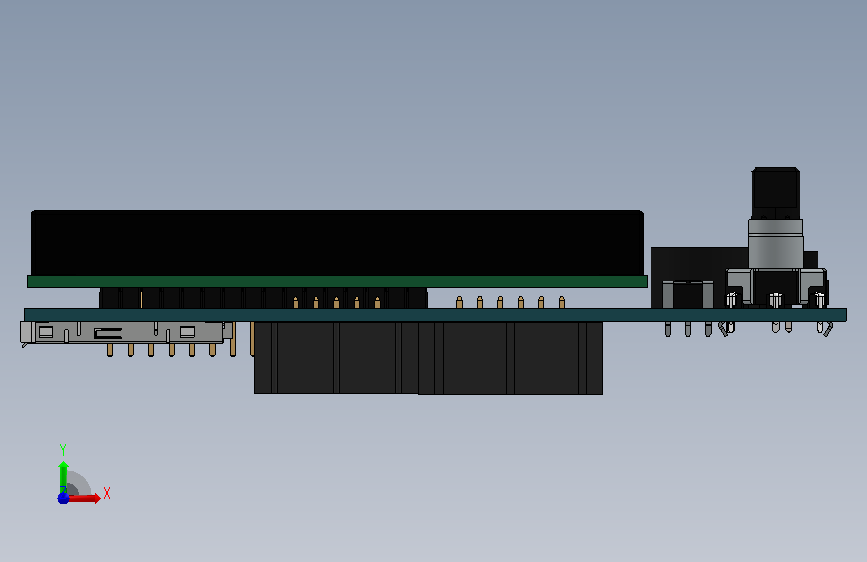
Task: Select the long teal main circuit board
Action: pyautogui.click(x=435, y=315)
